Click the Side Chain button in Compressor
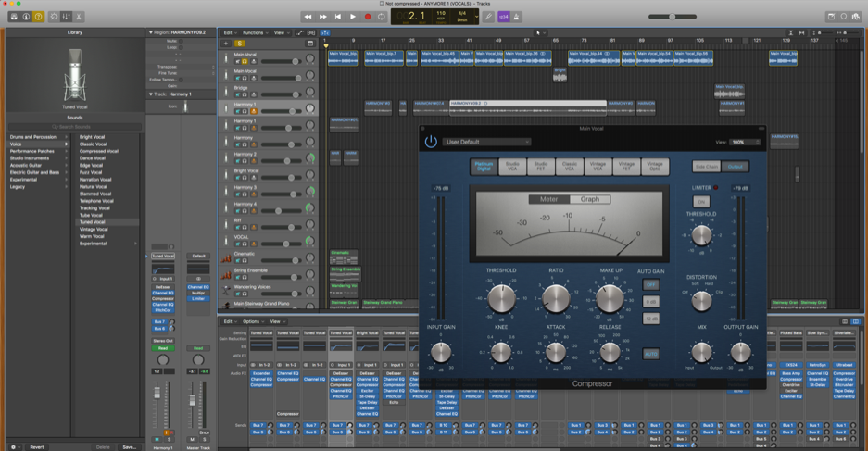The image size is (868, 451). (x=707, y=167)
